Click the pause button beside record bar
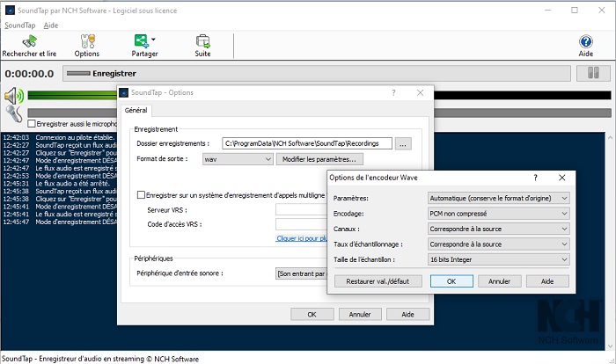This screenshot has height=364, width=616. pos(593,73)
